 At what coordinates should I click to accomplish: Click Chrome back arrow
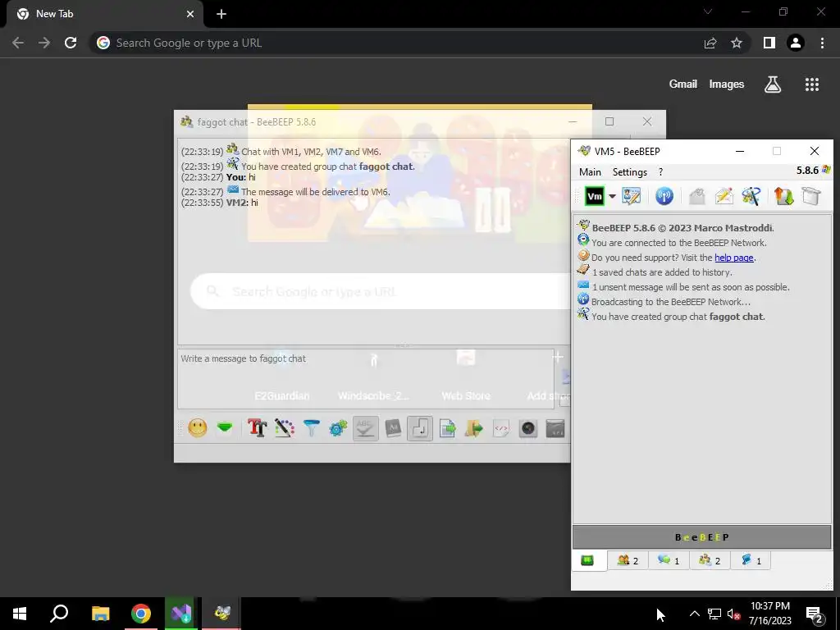[x=18, y=43]
